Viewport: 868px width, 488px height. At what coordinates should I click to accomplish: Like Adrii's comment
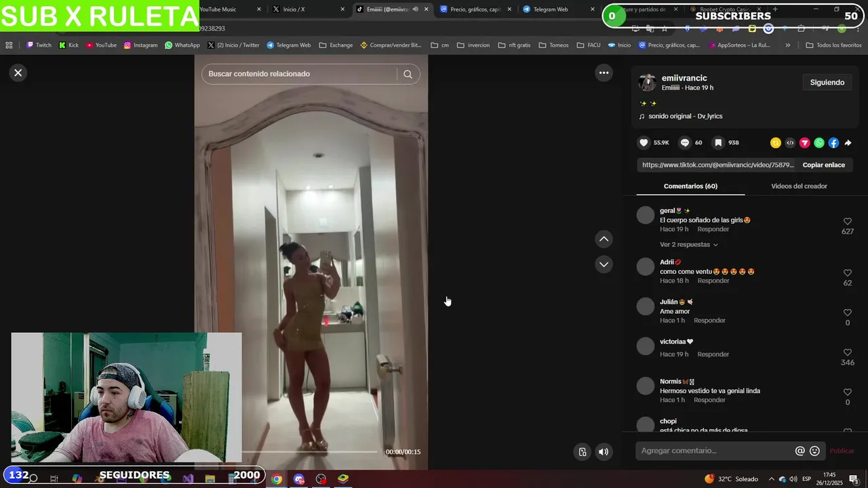click(847, 273)
